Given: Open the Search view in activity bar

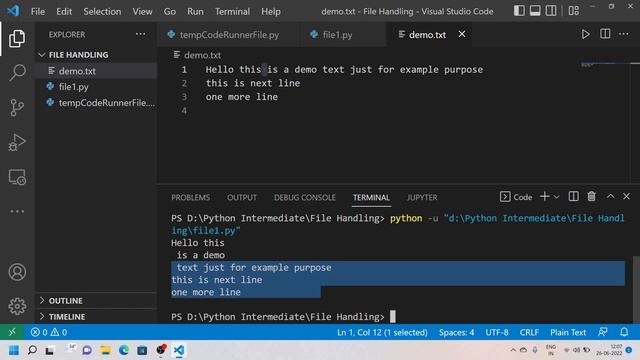Looking at the screenshot, I should pyautogui.click(x=17, y=73).
